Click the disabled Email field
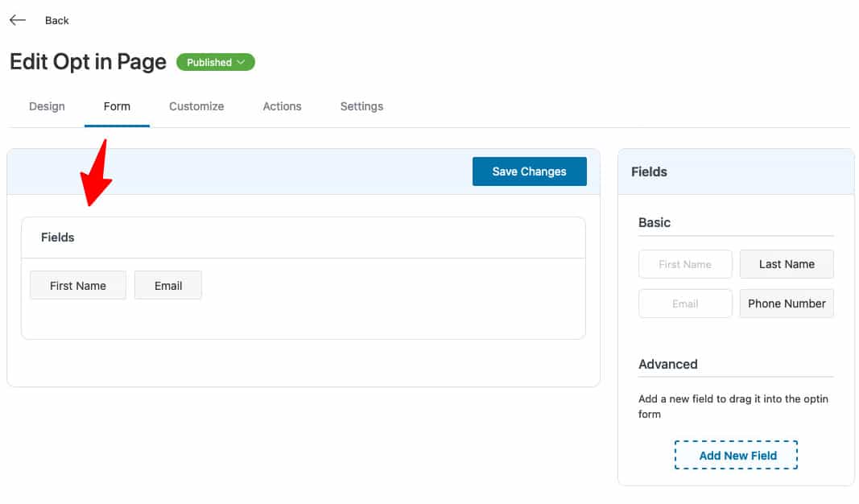 click(x=685, y=304)
